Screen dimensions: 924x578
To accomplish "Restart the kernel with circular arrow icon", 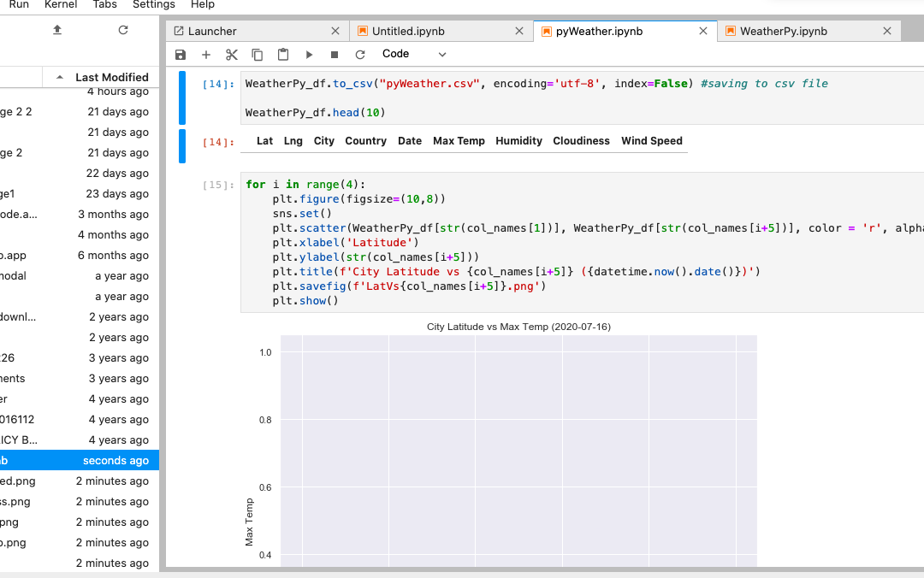I will (x=360, y=55).
